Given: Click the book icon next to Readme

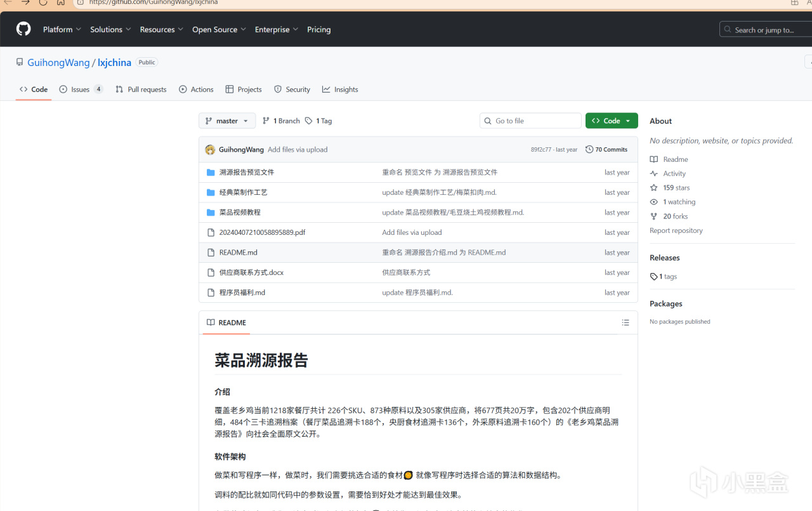Looking at the screenshot, I should (654, 159).
